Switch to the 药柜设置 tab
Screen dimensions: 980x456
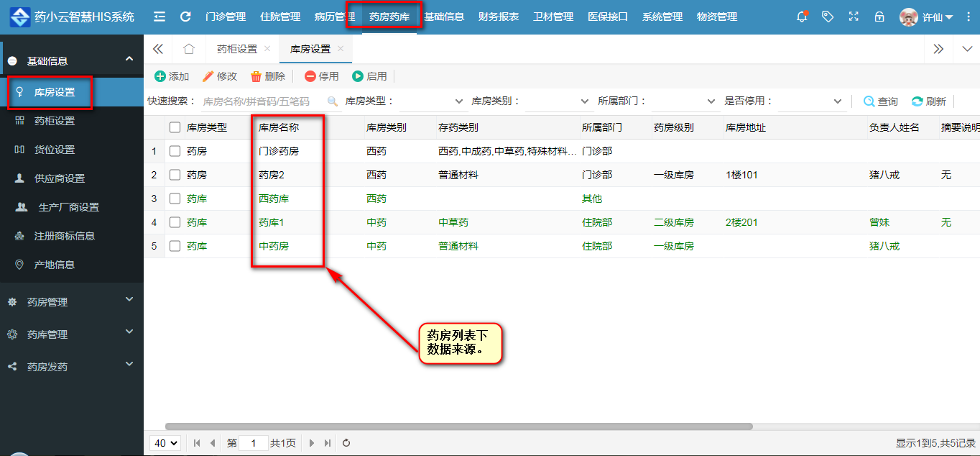click(237, 49)
